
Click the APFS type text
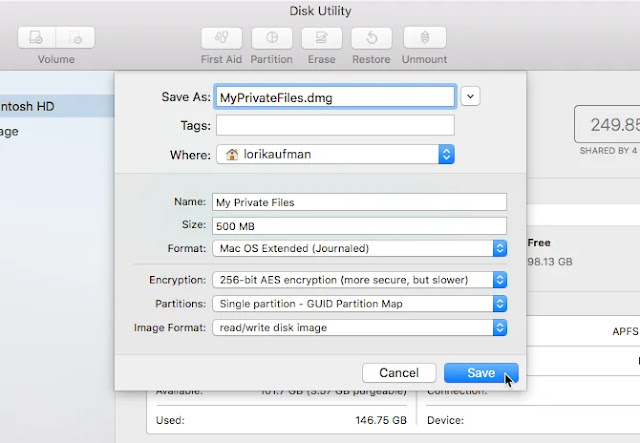point(625,331)
